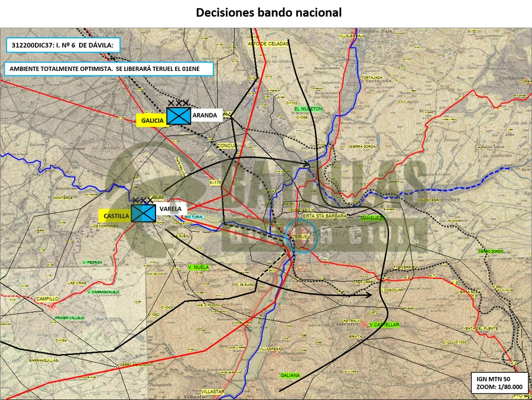
Task: Select the BARRANQUILLAS label
Action: 44,360
